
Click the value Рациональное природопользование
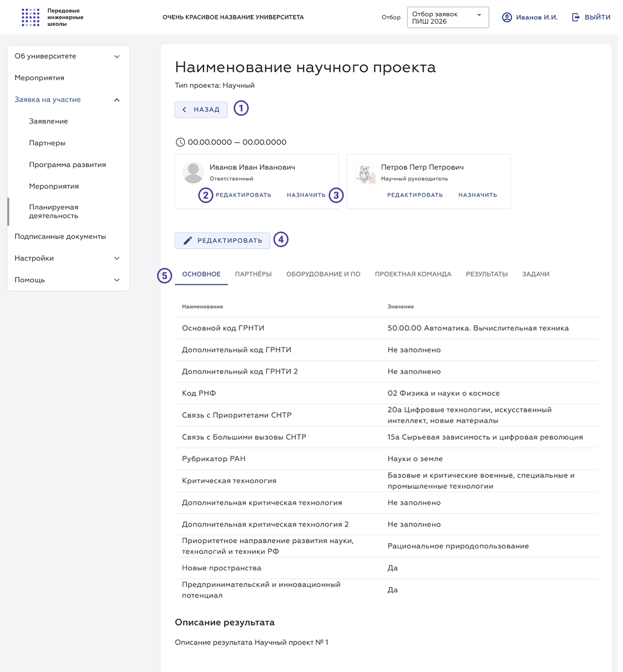tap(458, 546)
